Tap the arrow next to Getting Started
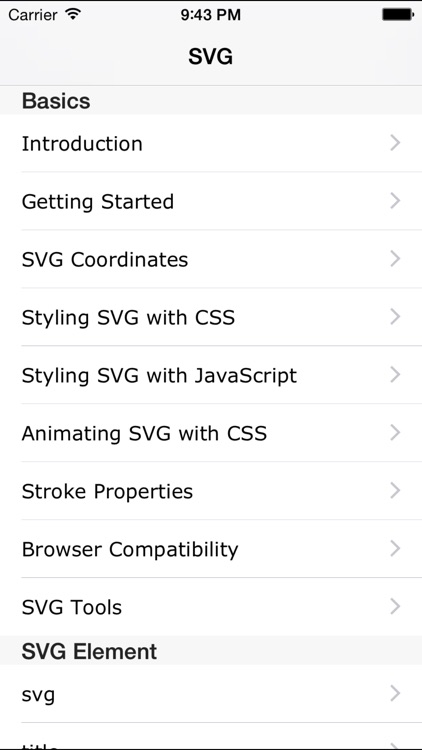The height and width of the screenshot is (750, 422). 395,200
